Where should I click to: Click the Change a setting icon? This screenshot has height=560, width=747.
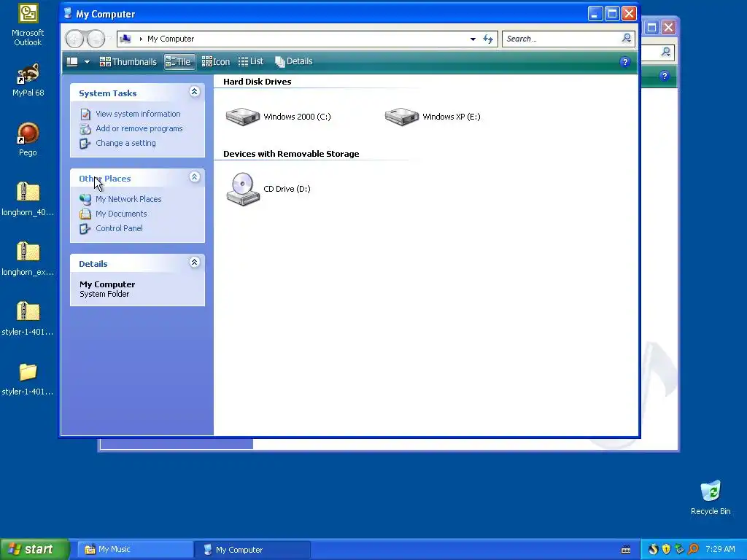pyautogui.click(x=85, y=144)
